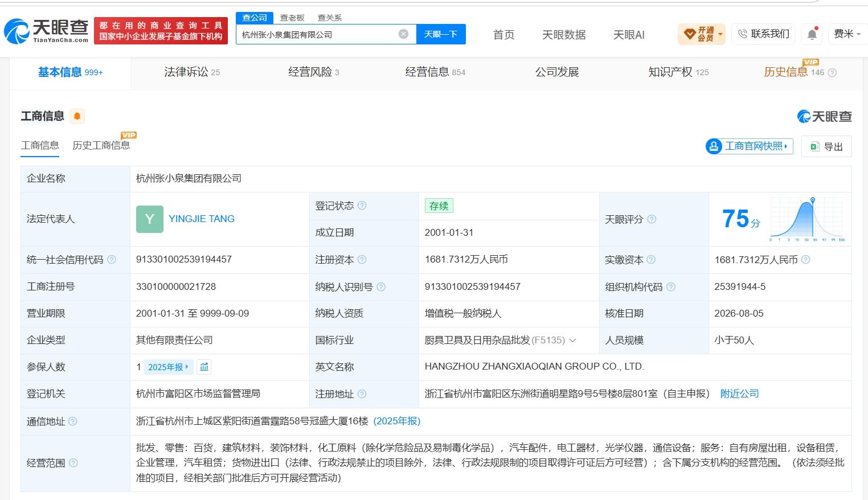Click the 导出 export button
868x500 pixels.
(x=826, y=146)
